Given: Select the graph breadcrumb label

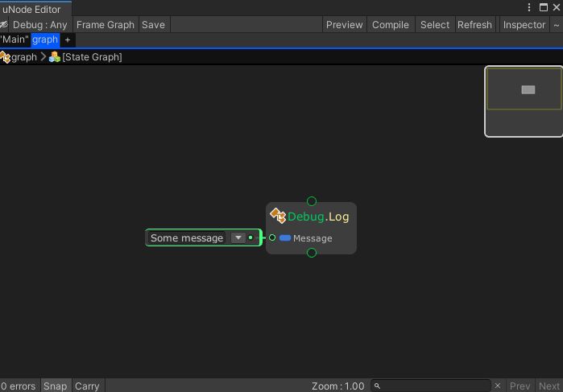Looking at the screenshot, I should pos(24,57).
